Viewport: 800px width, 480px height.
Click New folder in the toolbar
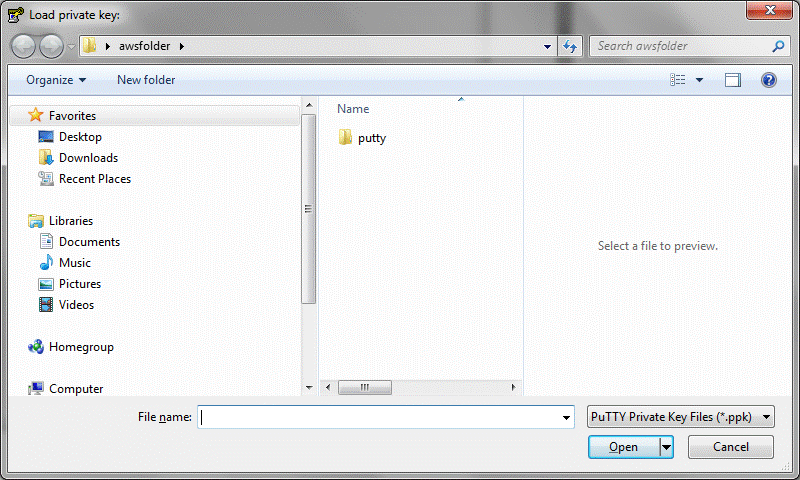point(146,80)
